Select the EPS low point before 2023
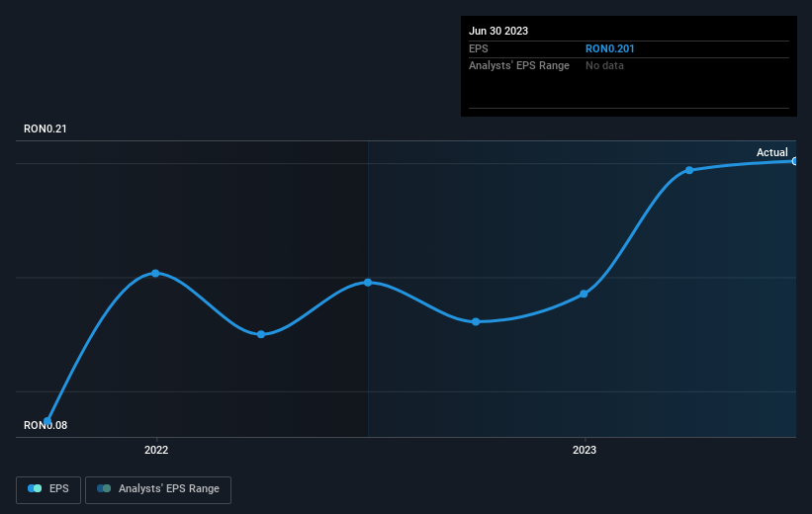 (x=476, y=322)
